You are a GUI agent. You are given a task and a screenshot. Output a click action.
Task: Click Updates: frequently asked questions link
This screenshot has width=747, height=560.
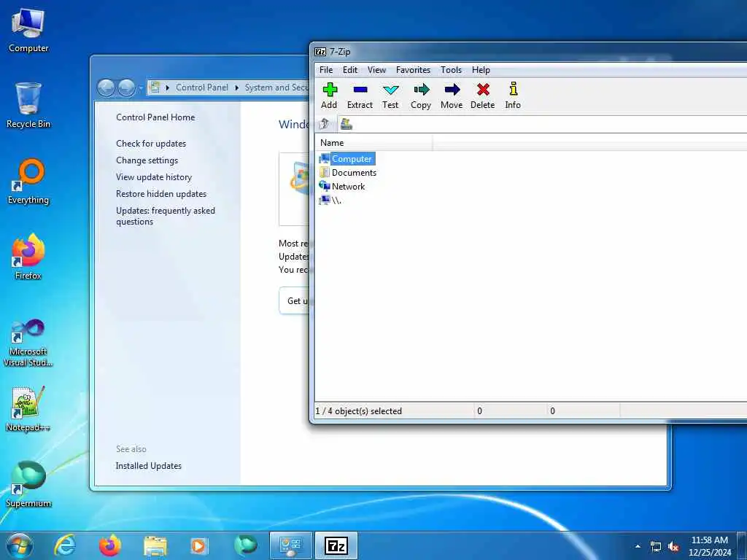166,216
